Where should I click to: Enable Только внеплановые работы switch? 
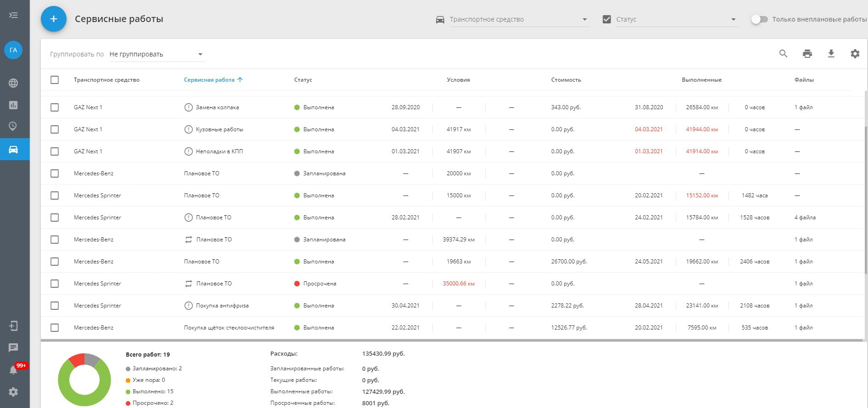759,19
